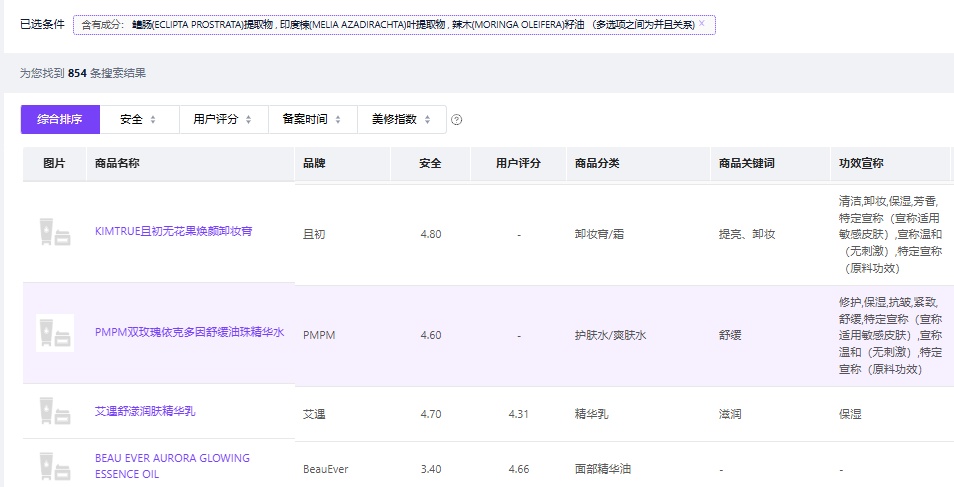Click the KIMTRUE product thumbnail image
The width and height of the screenshot is (954, 487).
(x=55, y=232)
